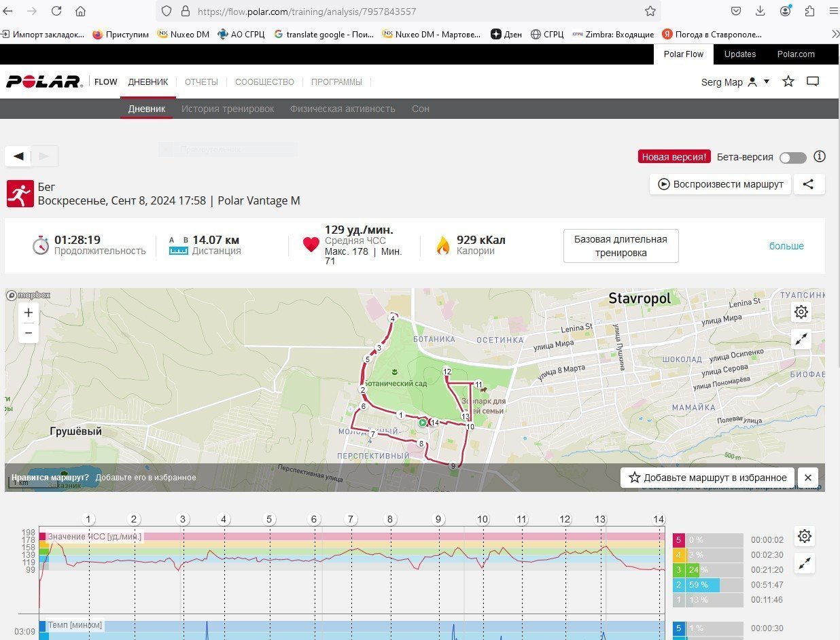The height and width of the screenshot is (640, 840).
Task: Dismiss the route favorites banner
Action: (808, 478)
